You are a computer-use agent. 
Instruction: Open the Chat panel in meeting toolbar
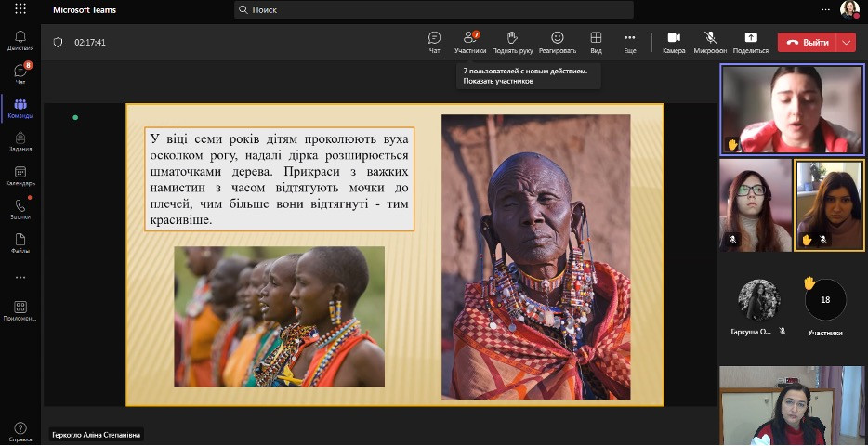coord(434,41)
